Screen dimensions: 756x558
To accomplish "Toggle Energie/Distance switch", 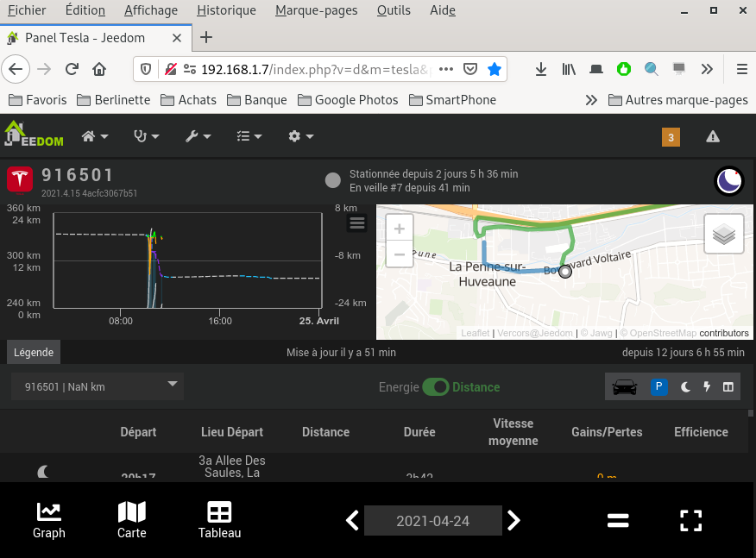I will click(x=435, y=387).
